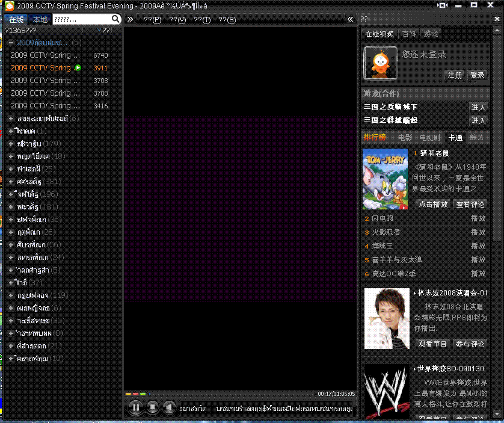The height and width of the screenshot is (423, 504).
Task: Click the video seek progress bar
Action: (220, 394)
